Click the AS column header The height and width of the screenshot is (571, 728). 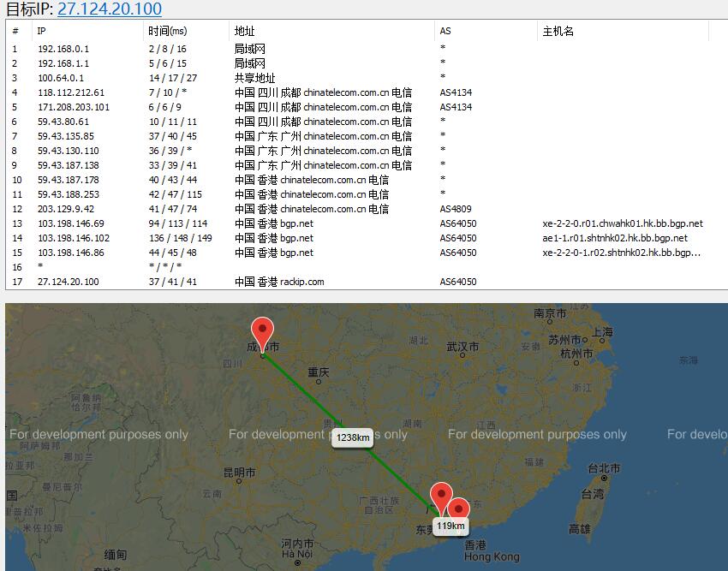point(445,31)
